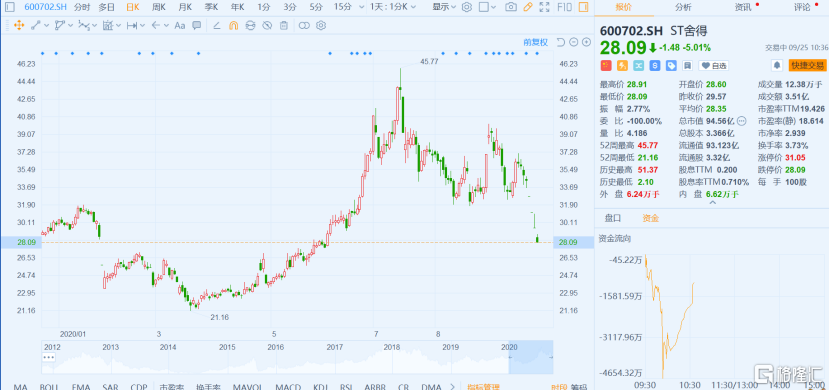Switch to the 分析 tab
829x391 pixels.
pos(683,7)
